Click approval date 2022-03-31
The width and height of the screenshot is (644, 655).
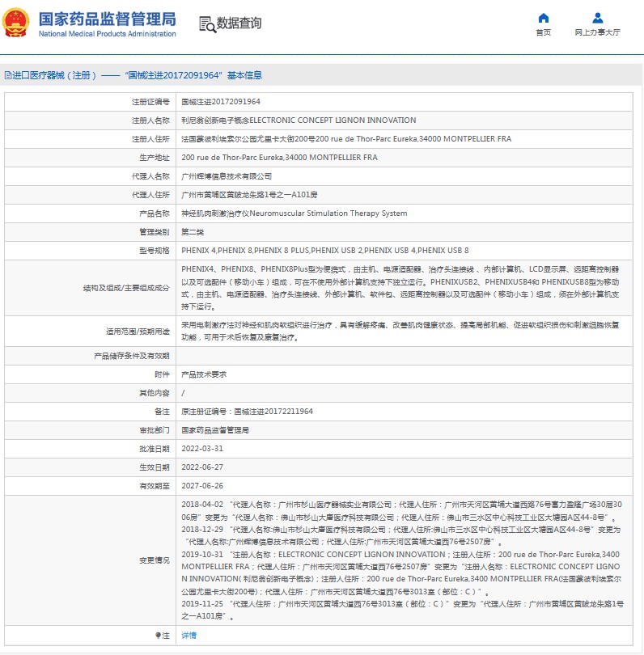point(202,449)
